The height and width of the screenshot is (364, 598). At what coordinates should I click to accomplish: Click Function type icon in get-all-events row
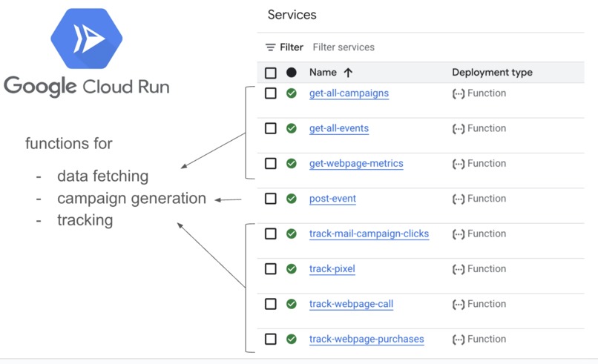[459, 129]
